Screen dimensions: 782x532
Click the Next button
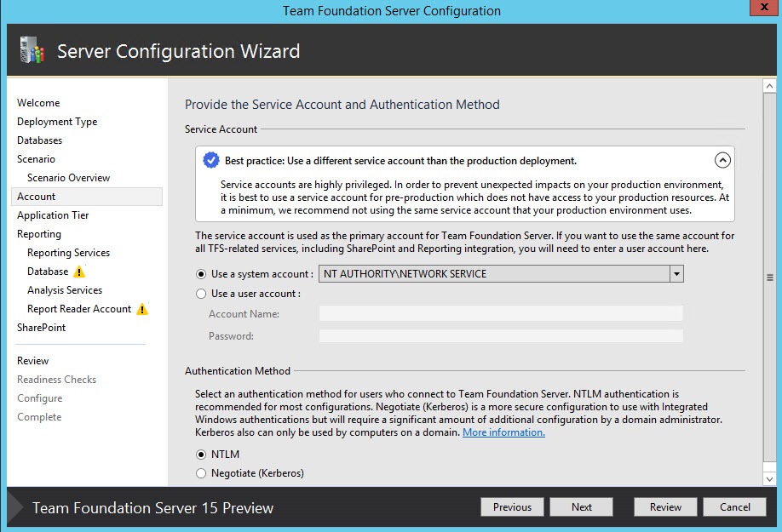(582, 507)
